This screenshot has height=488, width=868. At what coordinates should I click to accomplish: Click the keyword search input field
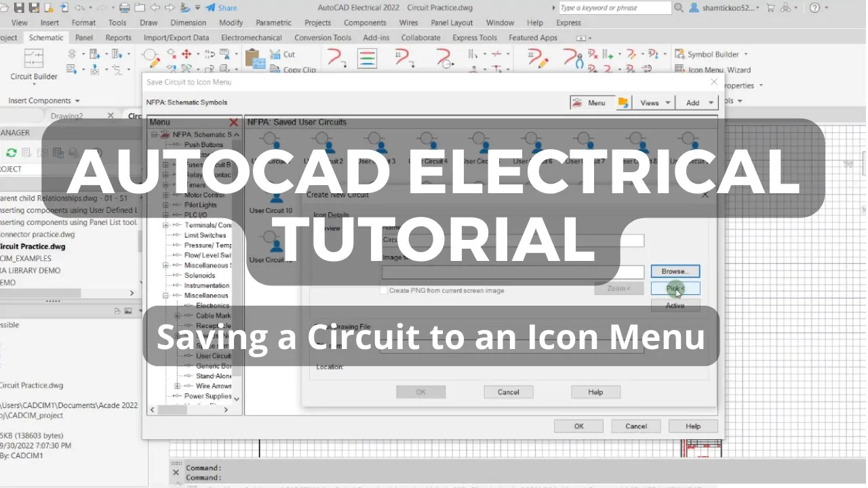(x=615, y=7)
